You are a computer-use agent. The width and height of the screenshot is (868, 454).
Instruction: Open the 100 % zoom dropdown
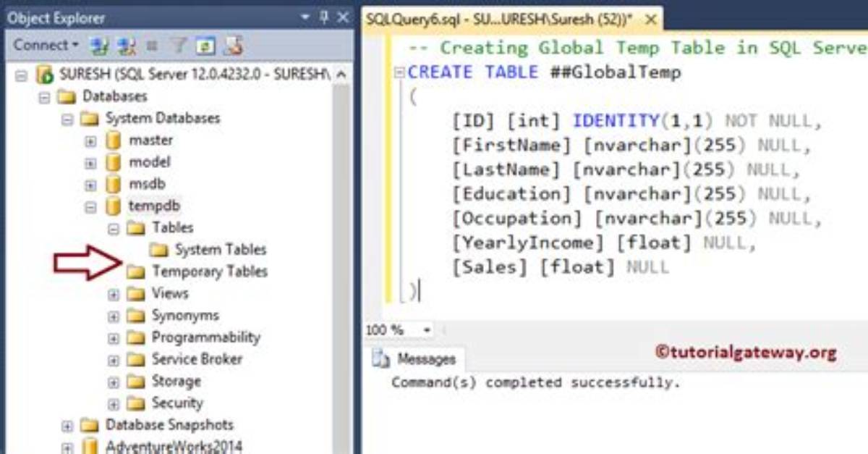[427, 330]
